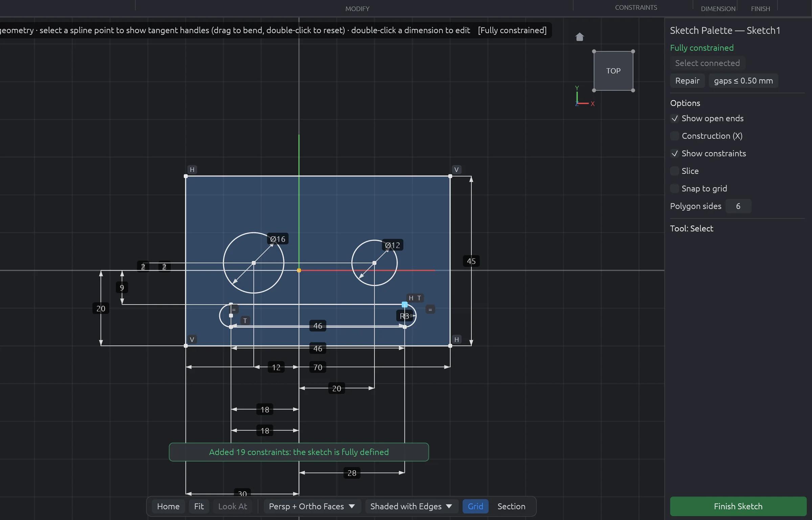
Task: Open the FINISH toolbar group
Action: (x=760, y=9)
